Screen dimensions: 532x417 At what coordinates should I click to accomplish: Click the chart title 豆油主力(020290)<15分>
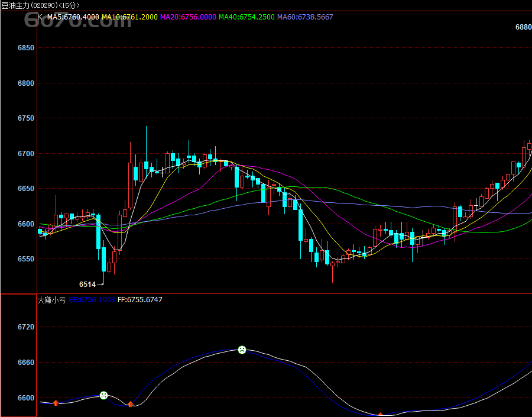[x=41, y=5]
